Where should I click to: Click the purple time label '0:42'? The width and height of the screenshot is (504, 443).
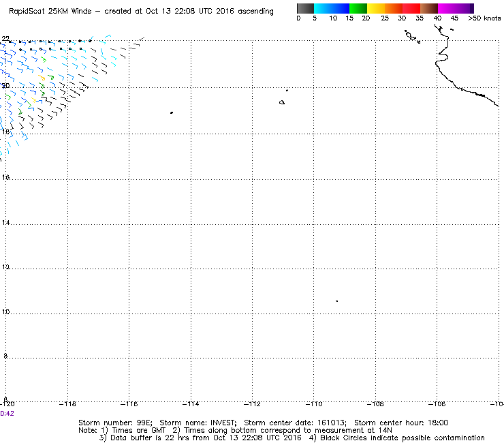click(7, 414)
